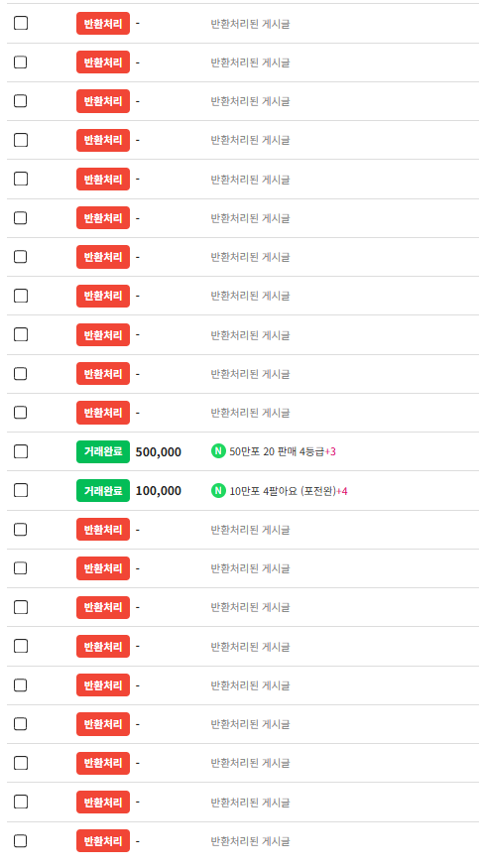Click 반환처리된 게시글 text in the topmost row

click(x=250, y=24)
